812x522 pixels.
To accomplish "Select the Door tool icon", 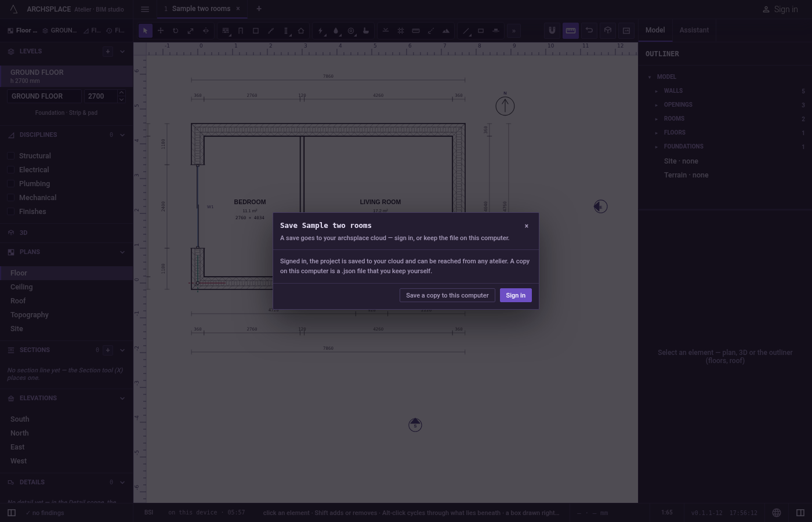I will [x=241, y=31].
